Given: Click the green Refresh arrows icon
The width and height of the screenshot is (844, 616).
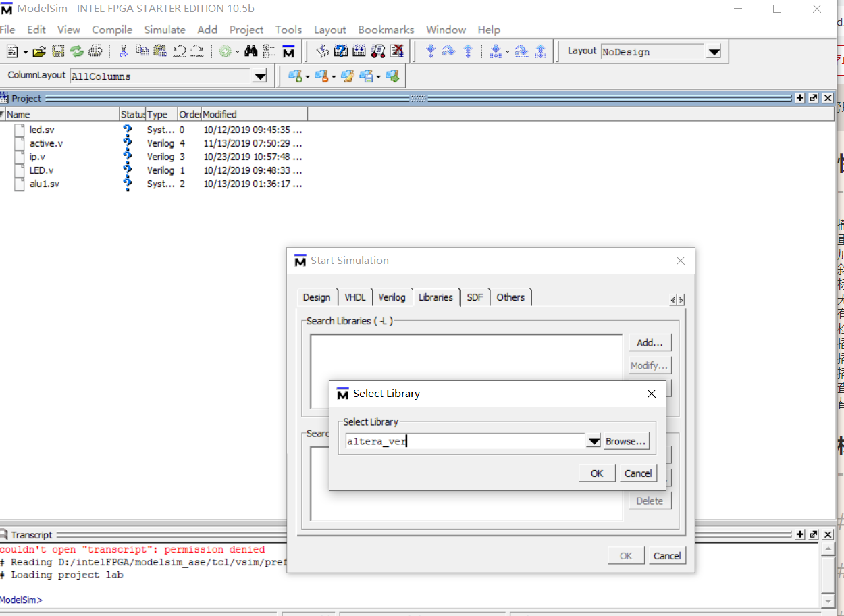Looking at the screenshot, I should 76,51.
